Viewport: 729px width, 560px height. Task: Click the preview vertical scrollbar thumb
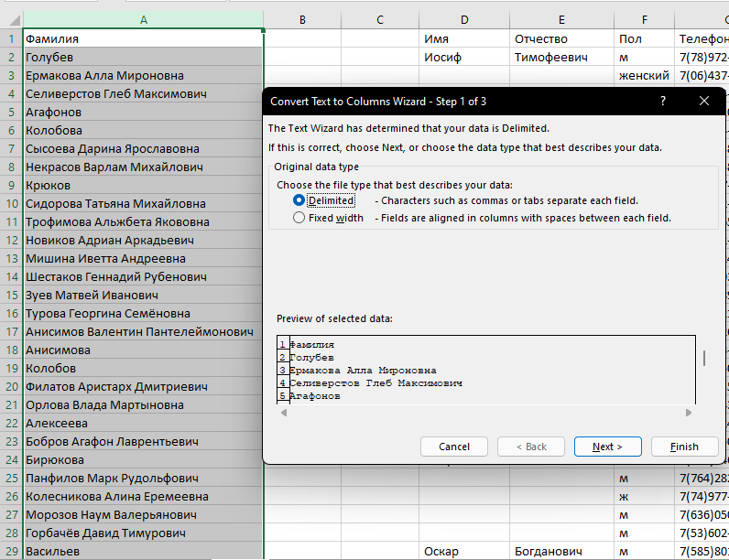click(704, 358)
